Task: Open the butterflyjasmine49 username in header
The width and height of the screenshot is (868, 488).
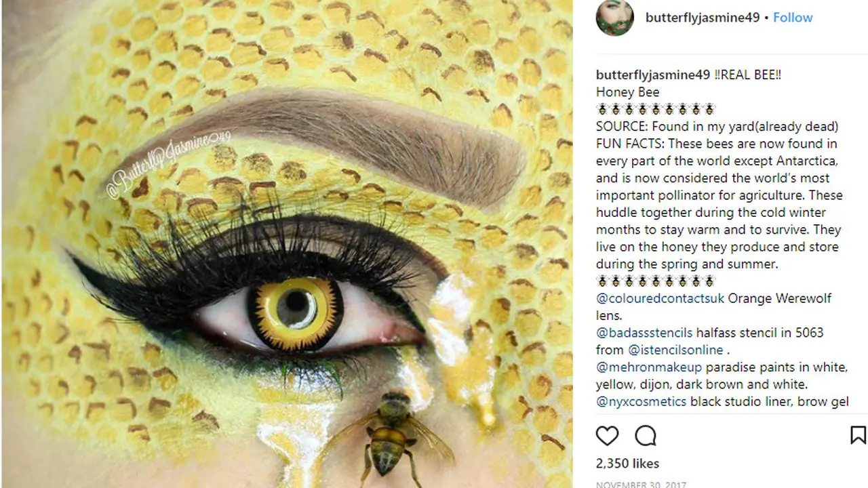Action: 703,18
